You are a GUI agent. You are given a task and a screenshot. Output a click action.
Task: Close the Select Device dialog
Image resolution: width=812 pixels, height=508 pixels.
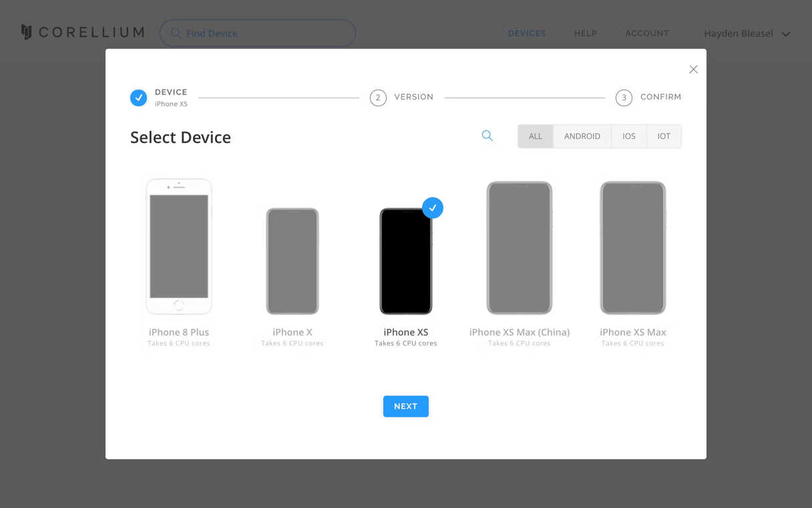pos(693,70)
